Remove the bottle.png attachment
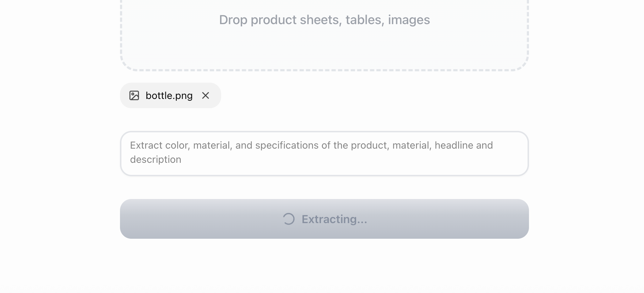Viewport: 644px width, 293px height. (206, 95)
